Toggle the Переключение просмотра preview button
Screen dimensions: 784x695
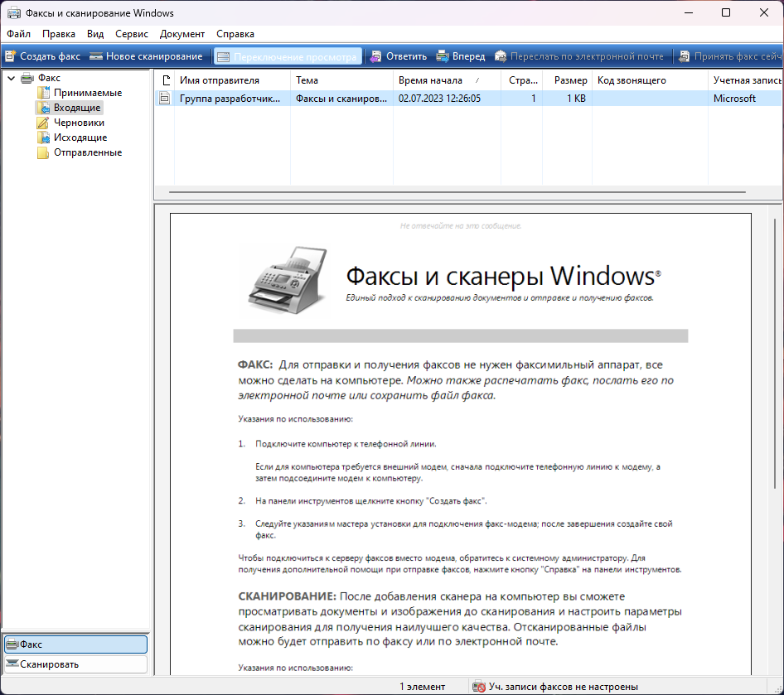point(288,56)
